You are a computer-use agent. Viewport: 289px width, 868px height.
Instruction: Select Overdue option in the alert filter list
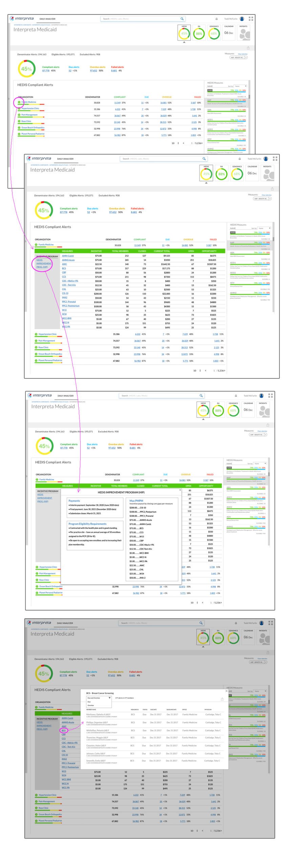pos(91,705)
